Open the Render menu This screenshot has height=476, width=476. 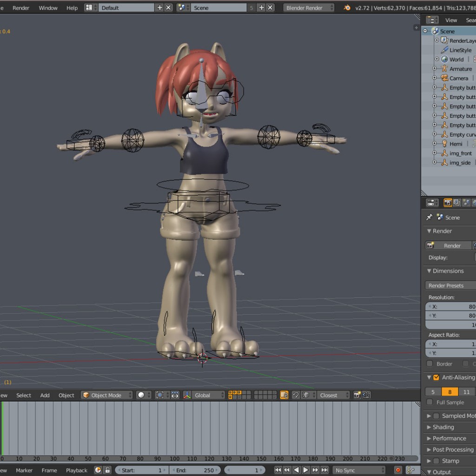[x=20, y=7]
